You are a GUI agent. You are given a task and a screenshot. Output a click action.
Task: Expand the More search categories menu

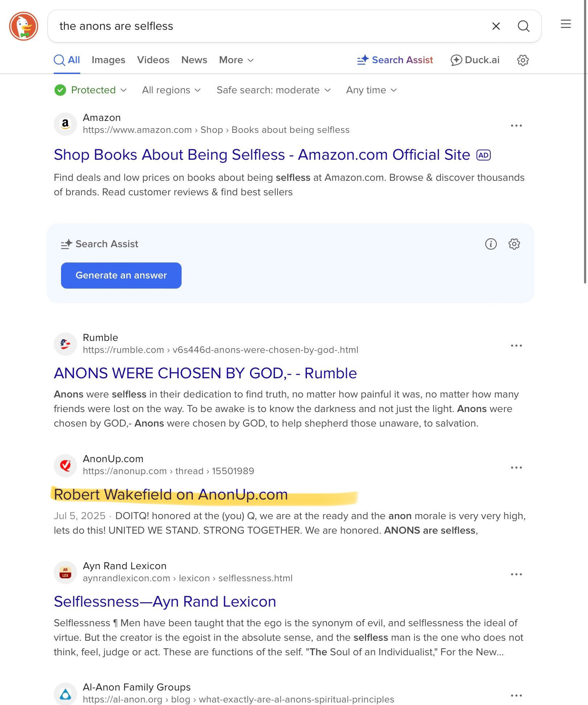tap(236, 60)
